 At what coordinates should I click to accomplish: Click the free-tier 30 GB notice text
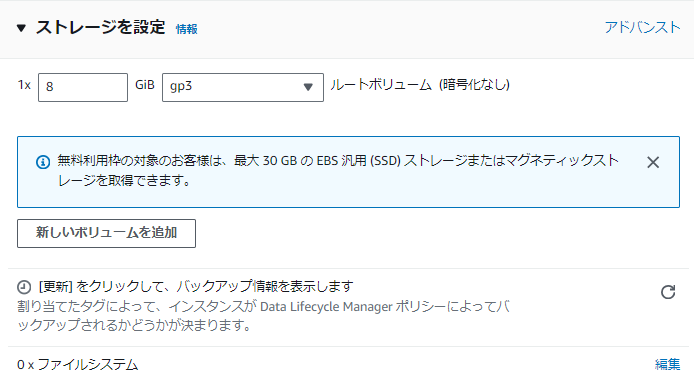[338, 170]
